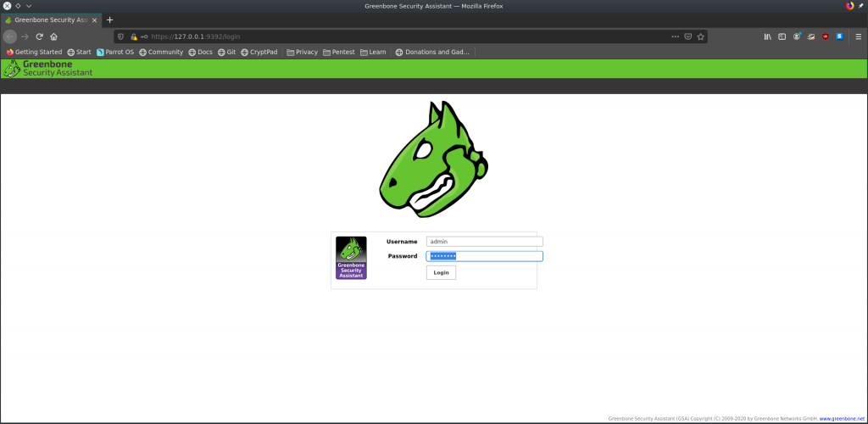Close the Greenbone Security Assistant tab

point(95,20)
